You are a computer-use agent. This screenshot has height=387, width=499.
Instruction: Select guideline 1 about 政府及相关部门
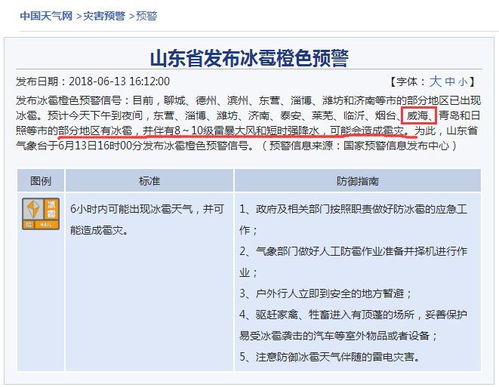click(353, 220)
